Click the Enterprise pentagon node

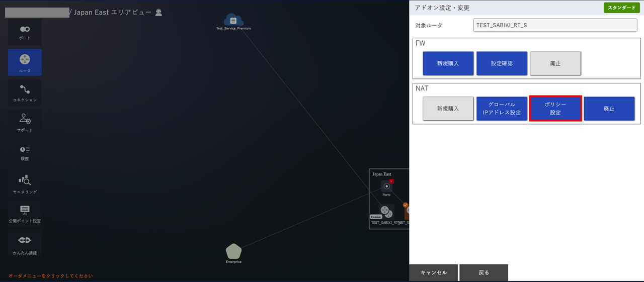(x=233, y=251)
